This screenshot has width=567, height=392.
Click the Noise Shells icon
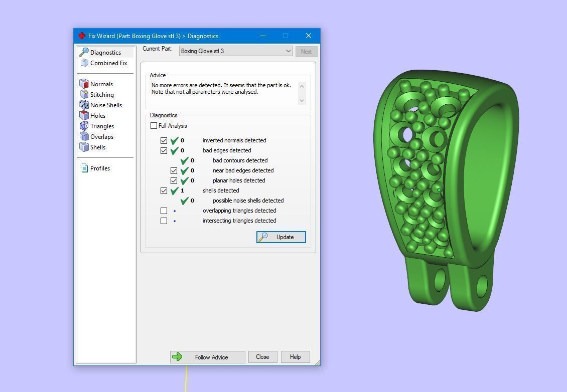point(84,105)
